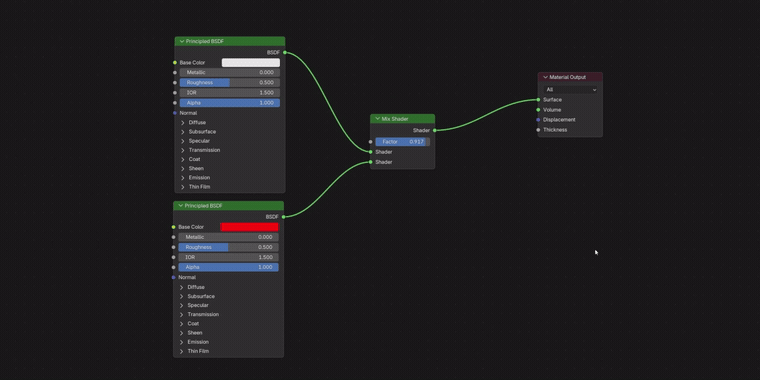Image resolution: width=760 pixels, height=380 pixels.
Task: Click BSDF output socket of red Principled BSDF
Action: 284,217
